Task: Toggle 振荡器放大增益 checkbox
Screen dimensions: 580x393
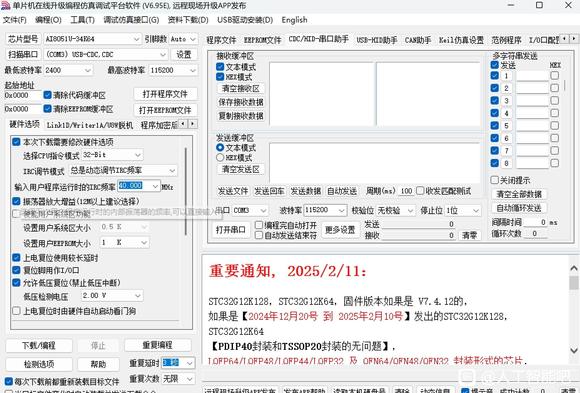Action: point(16,201)
